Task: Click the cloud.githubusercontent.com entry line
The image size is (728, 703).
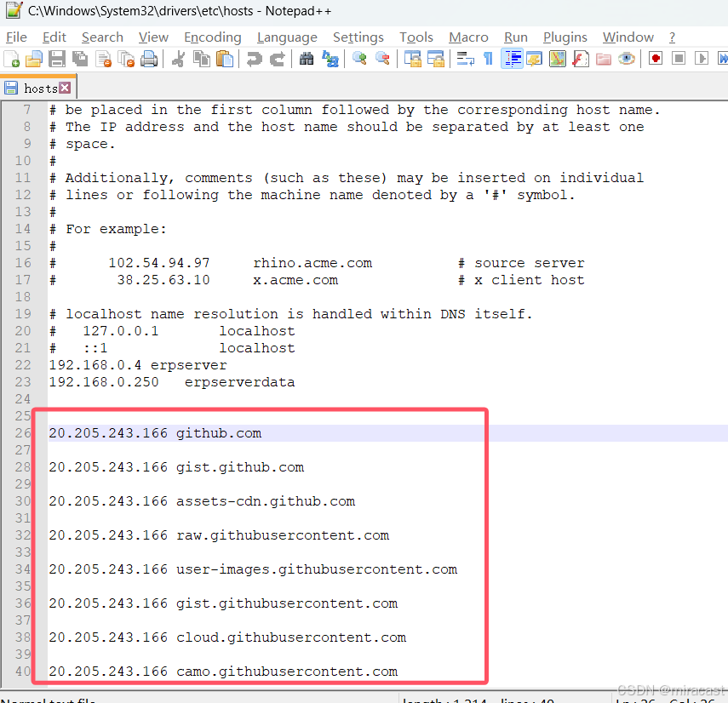Action: click(227, 637)
